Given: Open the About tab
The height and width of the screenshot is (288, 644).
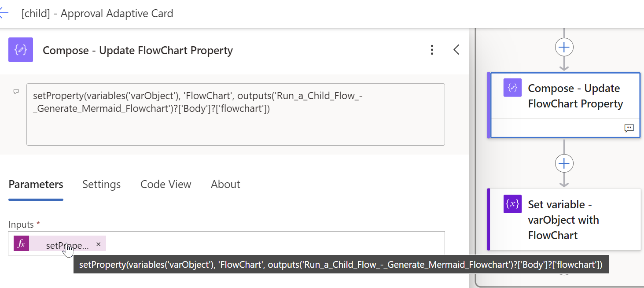Looking at the screenshot, I should [x=225, y=185].
